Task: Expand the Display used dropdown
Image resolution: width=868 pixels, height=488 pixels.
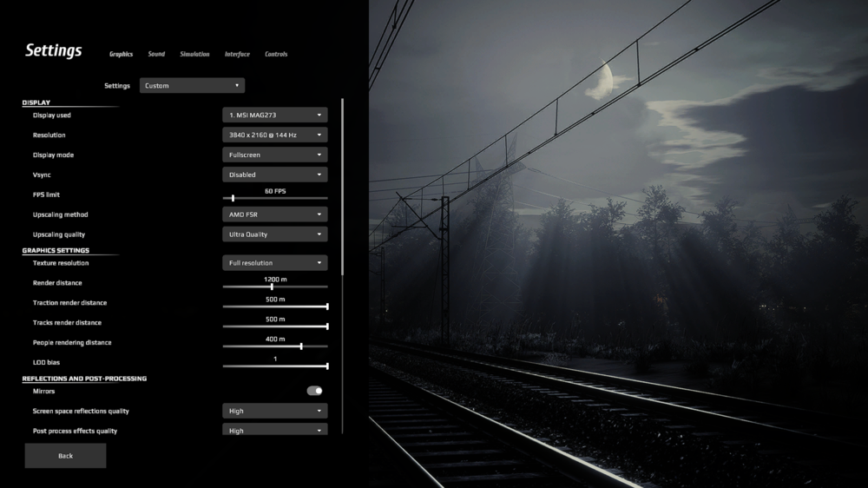Action: click(x=274, y=115)
